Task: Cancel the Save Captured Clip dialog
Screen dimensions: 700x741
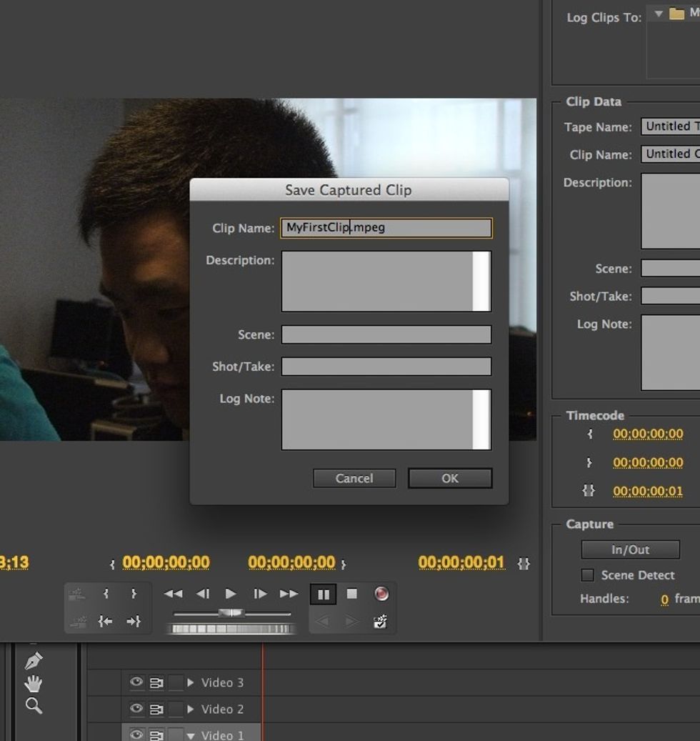Action: [354, 478]
